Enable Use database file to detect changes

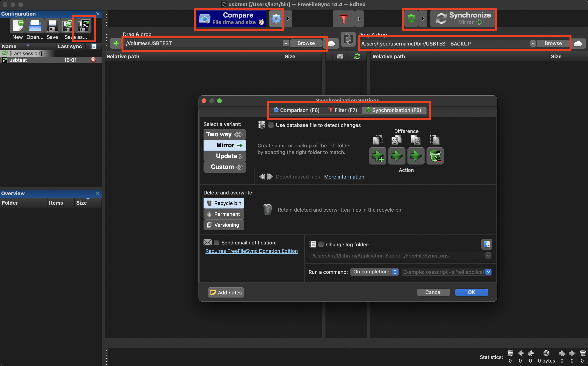tap(271, 125)
